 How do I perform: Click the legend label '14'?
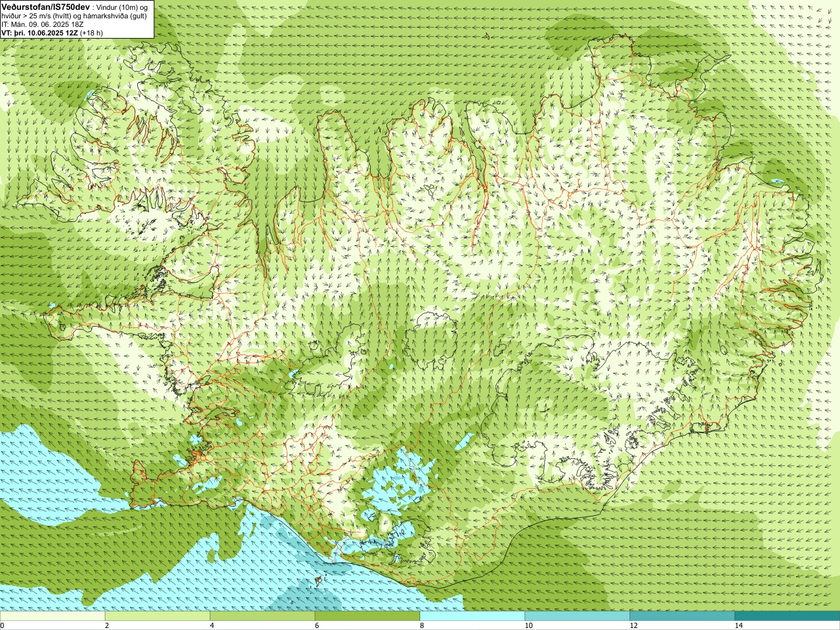[738, 625]
